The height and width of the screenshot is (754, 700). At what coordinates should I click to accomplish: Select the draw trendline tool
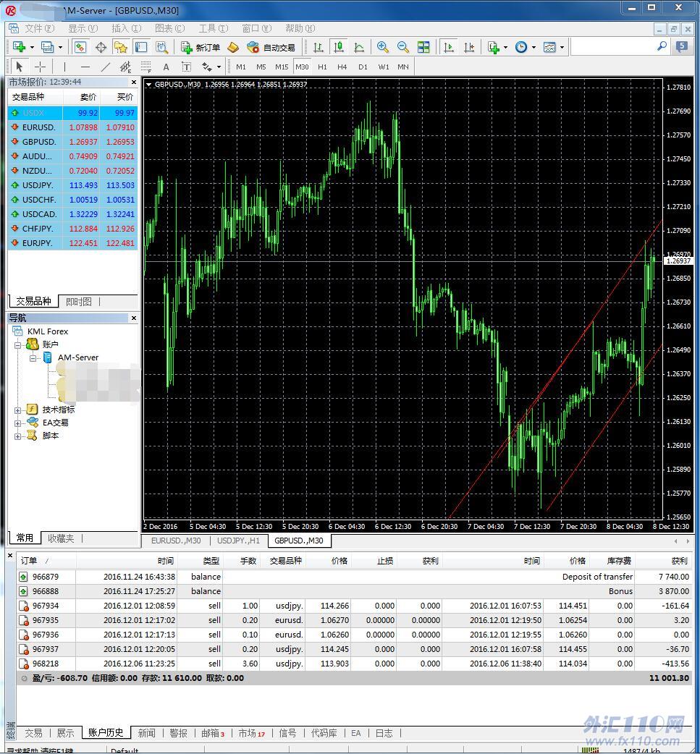point(106,67)
